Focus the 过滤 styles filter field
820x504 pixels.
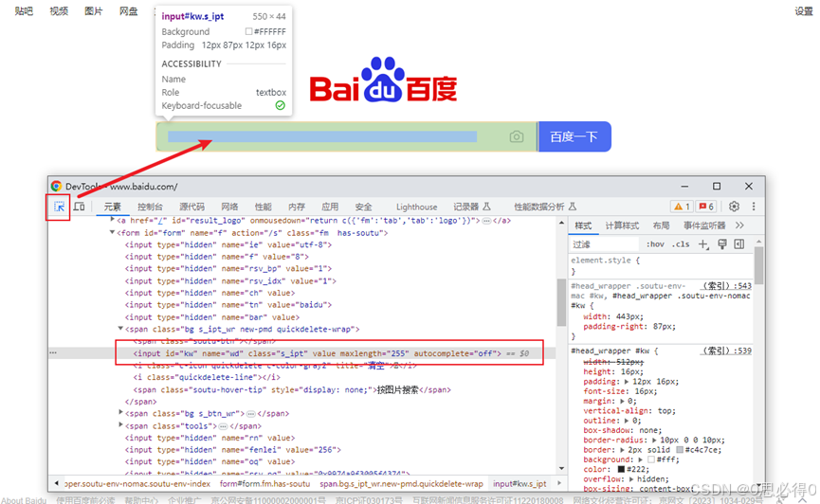604,244
